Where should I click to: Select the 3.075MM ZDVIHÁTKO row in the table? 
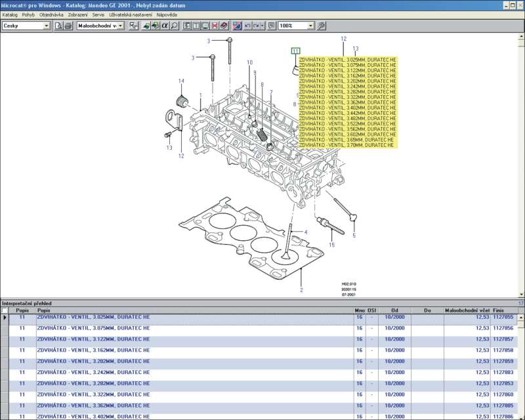[93, 328]
